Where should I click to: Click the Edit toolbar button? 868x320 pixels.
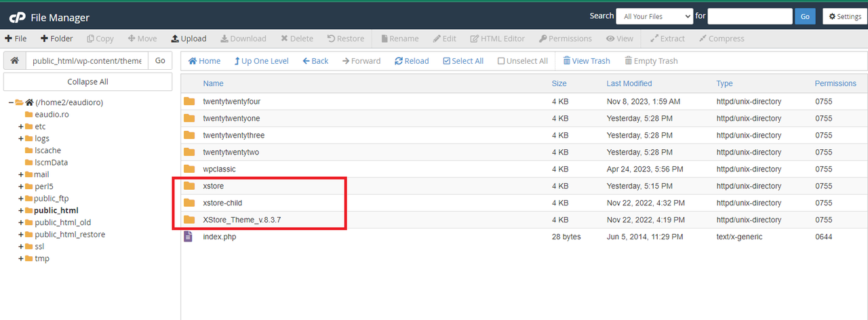point(445,39)
